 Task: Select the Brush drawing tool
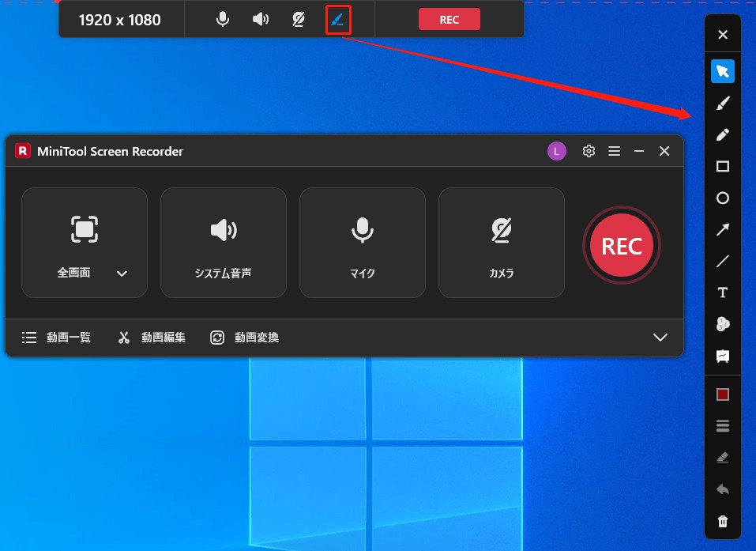tap(722, 103)
